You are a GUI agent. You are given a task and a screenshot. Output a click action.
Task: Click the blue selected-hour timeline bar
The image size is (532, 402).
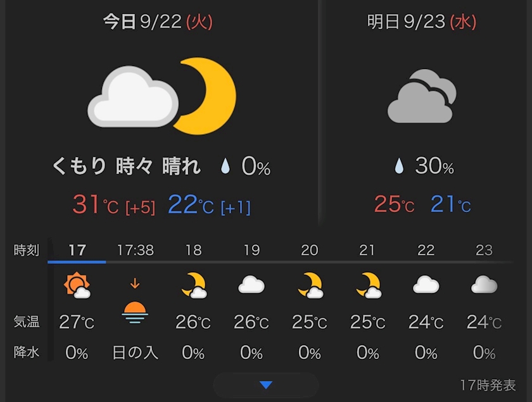77,262
